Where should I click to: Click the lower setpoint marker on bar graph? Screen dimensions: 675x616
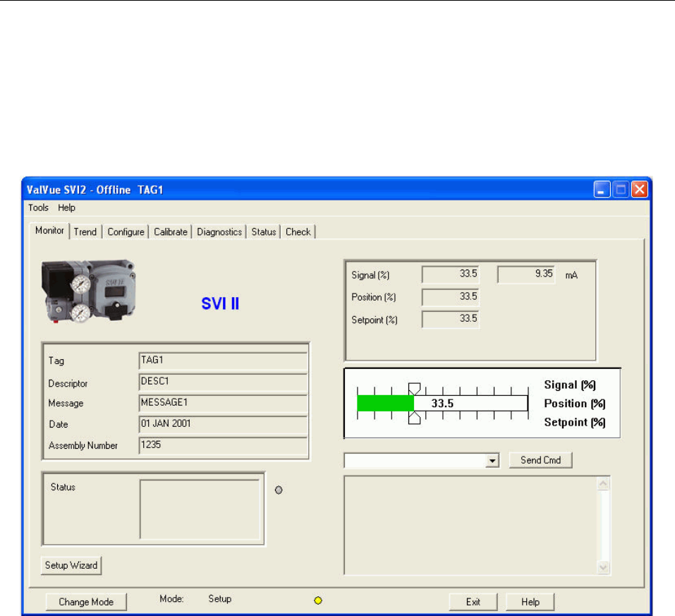click(x=414, y=418)
